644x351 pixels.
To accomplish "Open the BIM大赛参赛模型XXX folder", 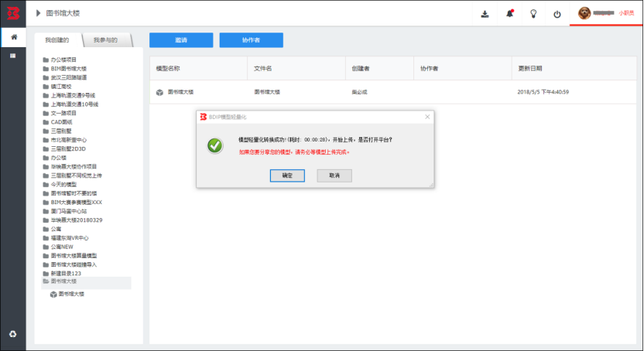I will [x=77, y=202].
